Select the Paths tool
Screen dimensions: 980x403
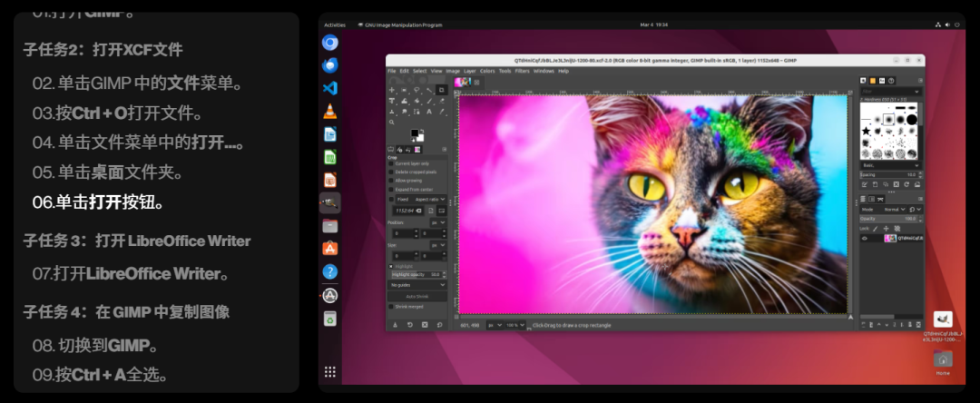point(416,112)
